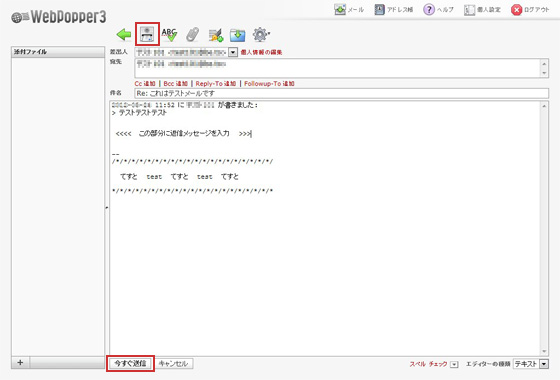Click the edit personal info link
The image size is (560, 380).
[261, 52]
